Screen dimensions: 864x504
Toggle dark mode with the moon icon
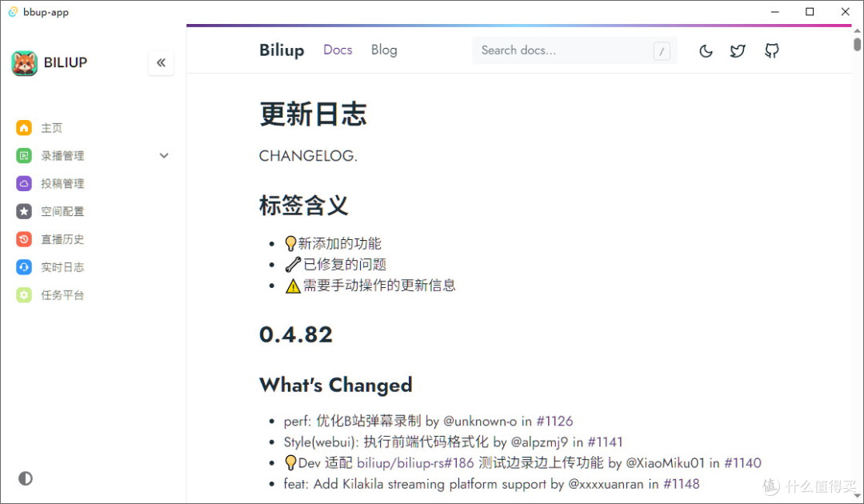(706, 51)
